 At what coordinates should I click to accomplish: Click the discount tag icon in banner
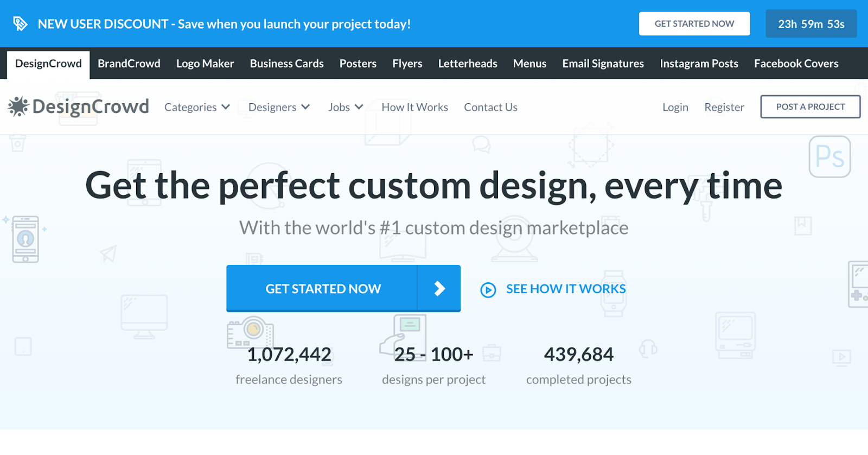(20, 24)
